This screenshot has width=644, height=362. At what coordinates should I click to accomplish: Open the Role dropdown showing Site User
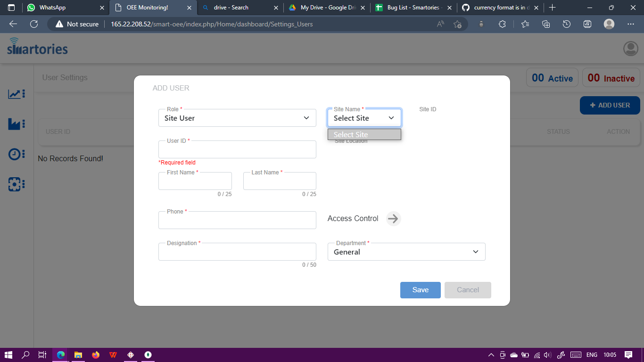(237, 117)
